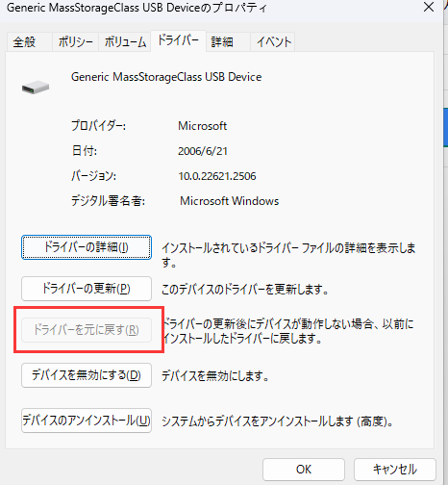Click the バージョン: label

click(93, 176)
